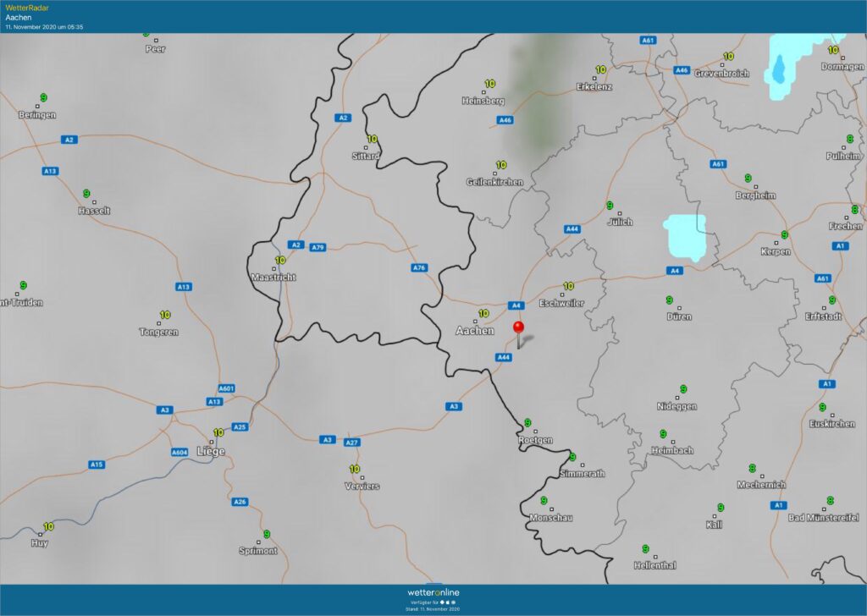The width and height of the screenshot is (867, 616).
Task: Click the A13 badge above Hasselt
Action: tap(50, 171)
